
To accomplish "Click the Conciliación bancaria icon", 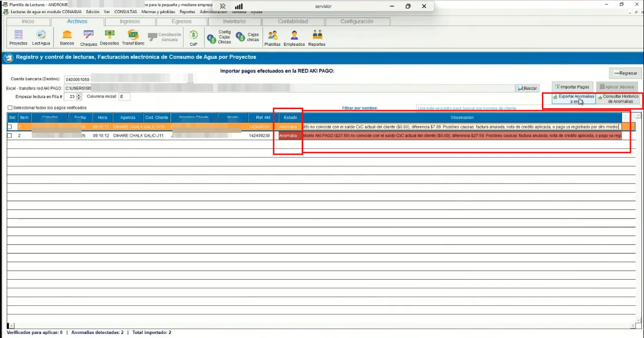I will (x=164, y=37).
